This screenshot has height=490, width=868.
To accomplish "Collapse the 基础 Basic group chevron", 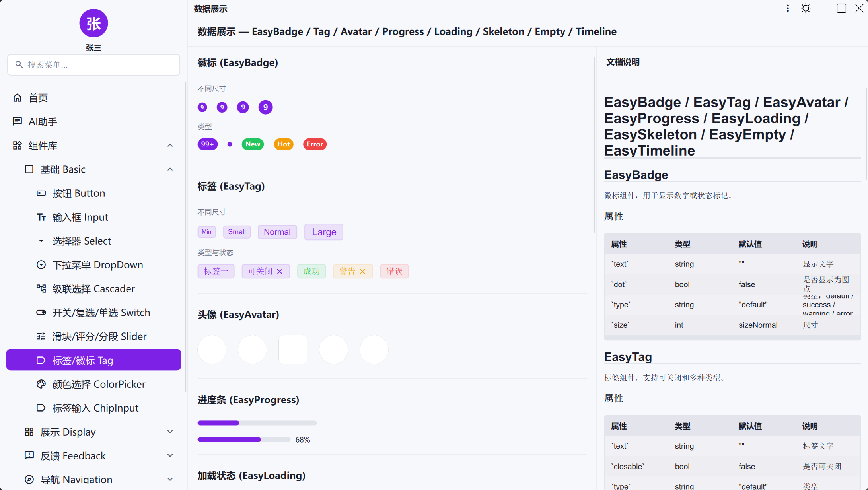I will click(x=170, y=169).
